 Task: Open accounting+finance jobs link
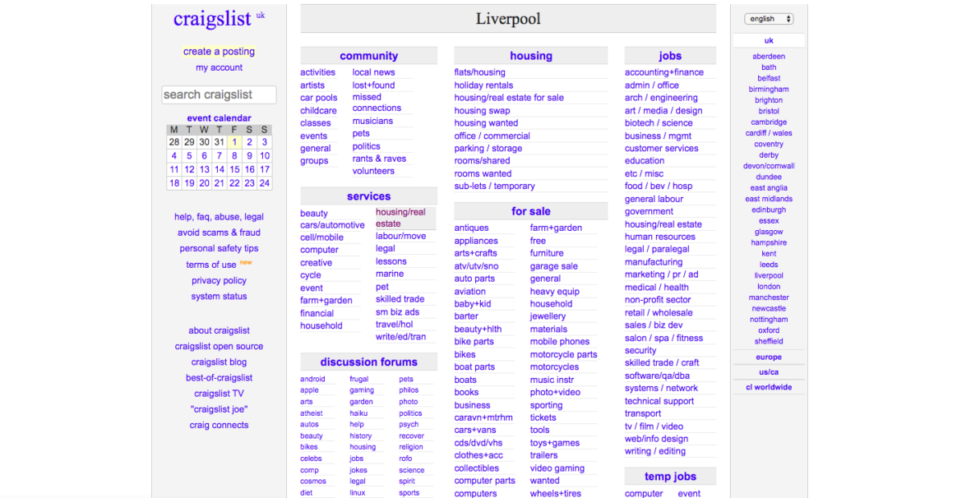click(663, 72)
